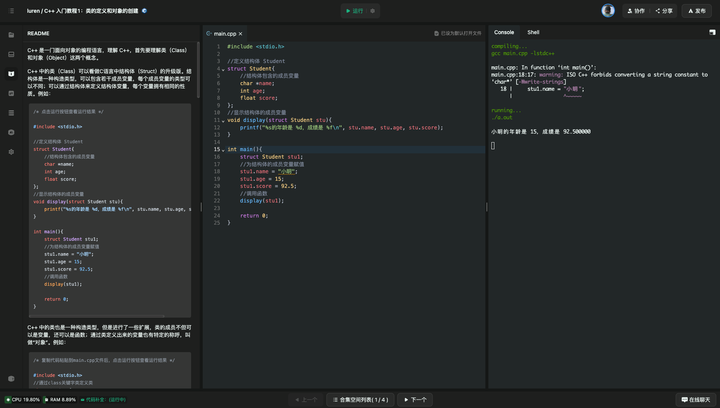The width and height of the screenshot is (720, 408).
Task: Close the main.cpp tab
Action: 241,34
